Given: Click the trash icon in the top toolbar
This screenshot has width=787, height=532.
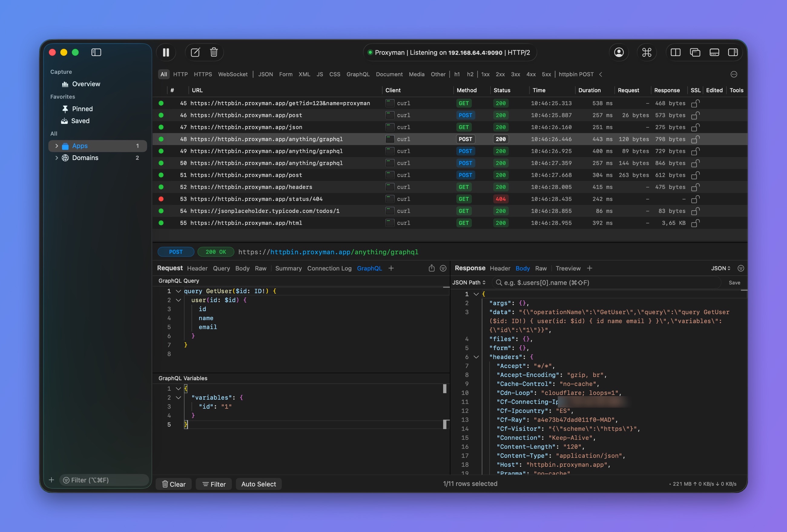Looking at the screenshot, I should tap(214, 52).
